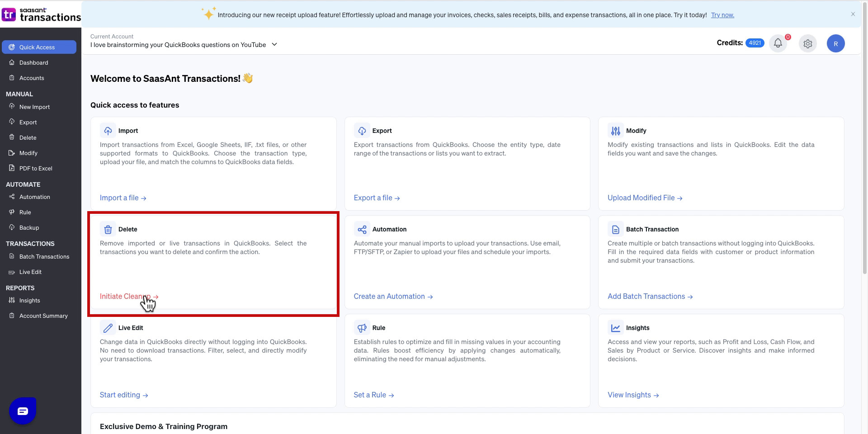Click Start editing link

(x=124, y=395)
